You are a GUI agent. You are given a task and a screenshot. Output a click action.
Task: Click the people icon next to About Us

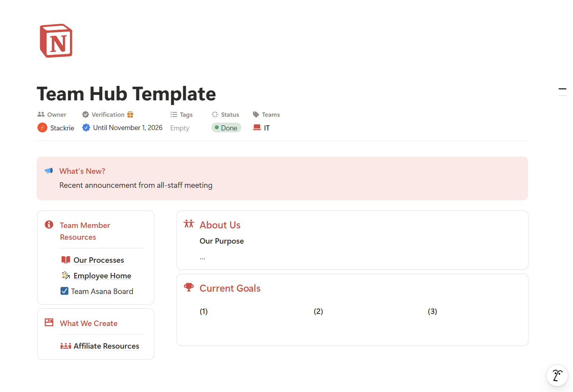[189, 224]
